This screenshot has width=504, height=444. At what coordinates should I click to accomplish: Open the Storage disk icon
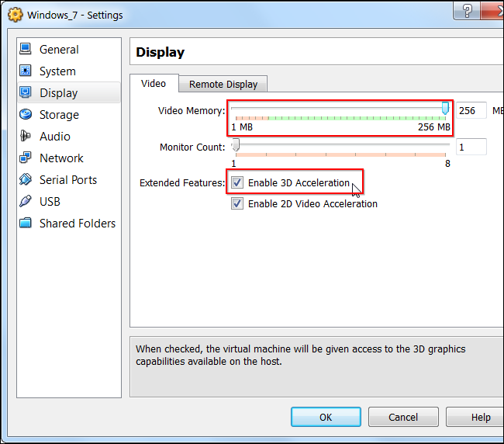pyautogui.click(x=26, y=114)
